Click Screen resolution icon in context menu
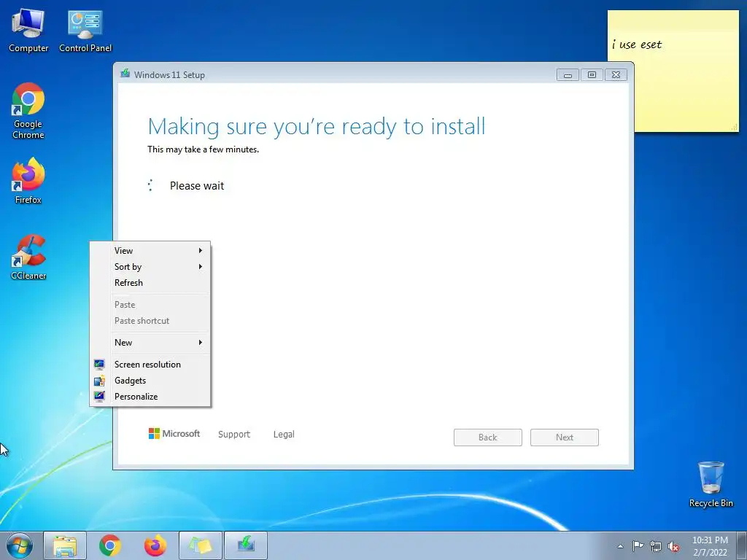 (99, 365)
